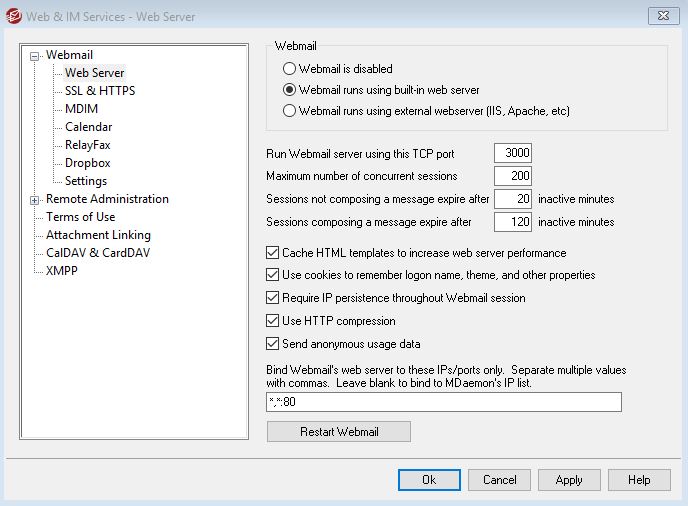Open the Dropbox settings page
Screen dimensions: 688x506
point(87,163)
